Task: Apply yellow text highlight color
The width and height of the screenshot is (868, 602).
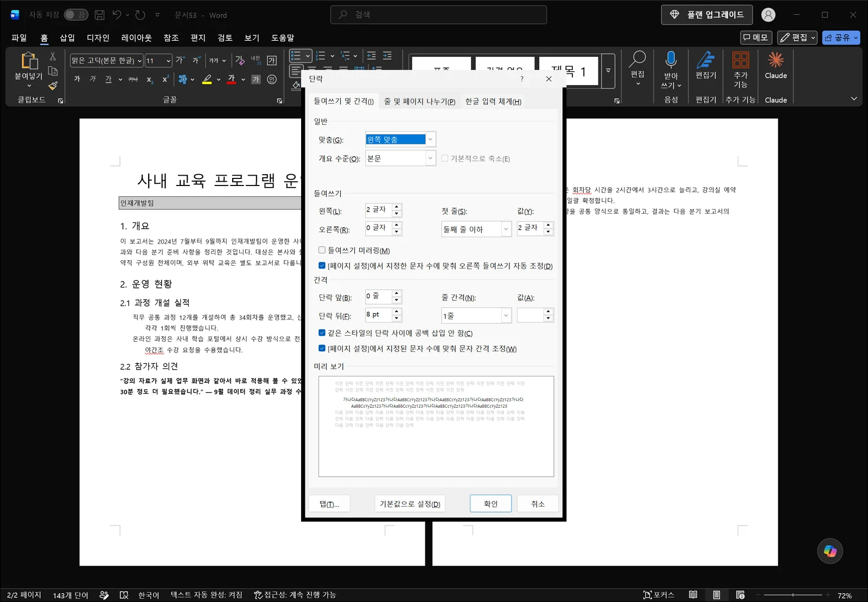Action: pyautogui.click(x=207, y=79)
